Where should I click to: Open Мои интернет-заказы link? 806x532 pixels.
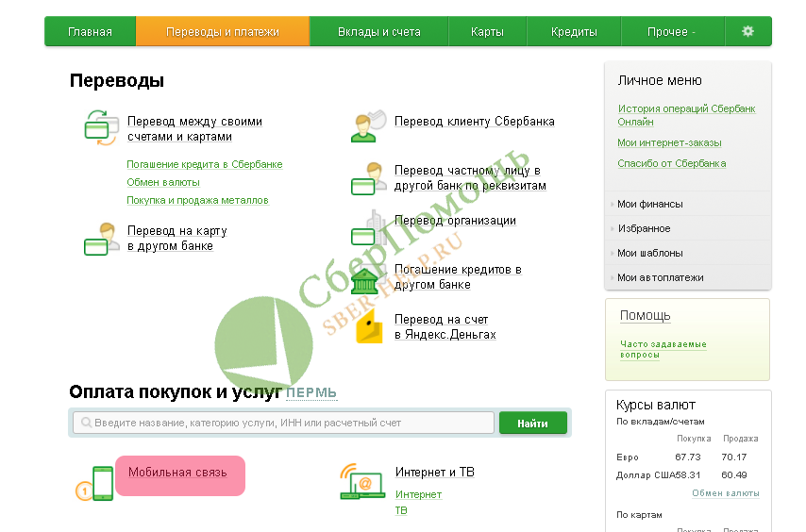point(669,142)
